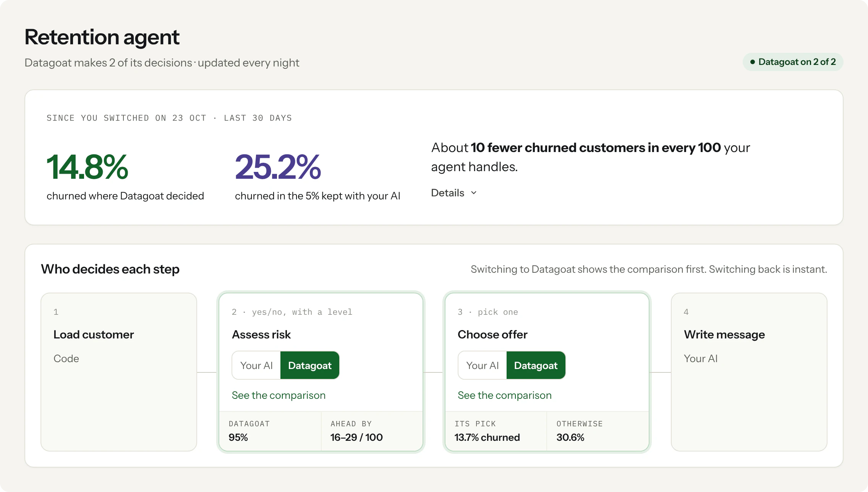This screenshot has width=868, height=492.
Task: Click the Who decides each step heading
Action: [110, 269]
